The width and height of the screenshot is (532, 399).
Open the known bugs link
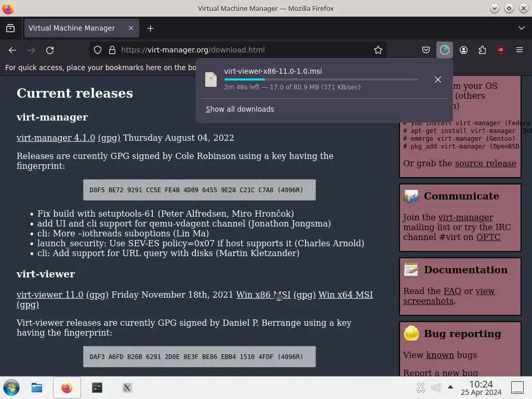click(x=440, y=355)
